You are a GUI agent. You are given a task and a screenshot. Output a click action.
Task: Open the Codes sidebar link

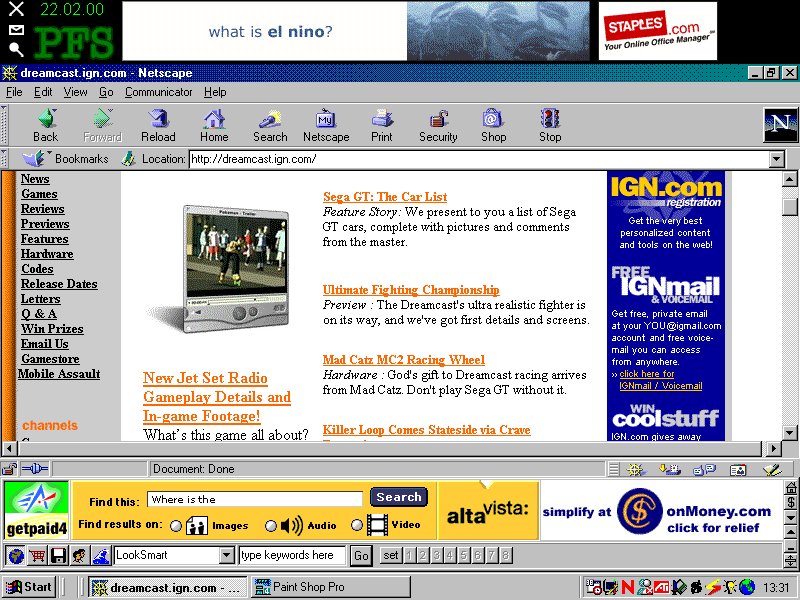pyautogui.click(x=37, y=268)
